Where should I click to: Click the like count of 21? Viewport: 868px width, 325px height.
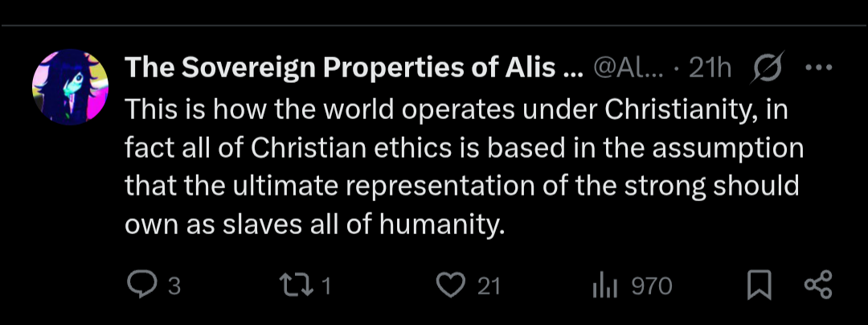pos(489,286)
